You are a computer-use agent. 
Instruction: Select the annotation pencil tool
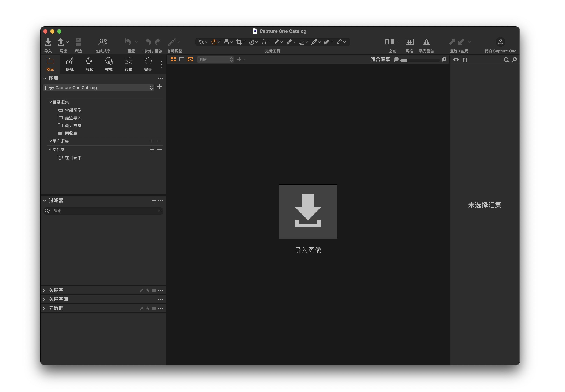339,42
